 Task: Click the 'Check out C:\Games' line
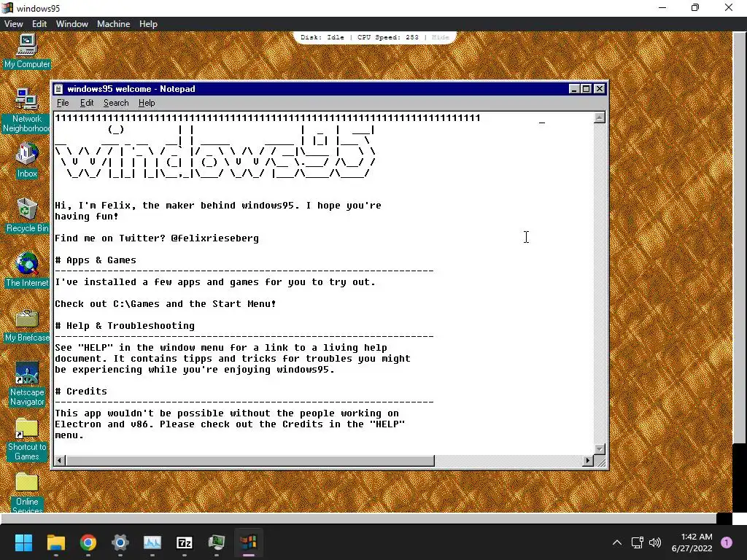click(x=166, y=304)
